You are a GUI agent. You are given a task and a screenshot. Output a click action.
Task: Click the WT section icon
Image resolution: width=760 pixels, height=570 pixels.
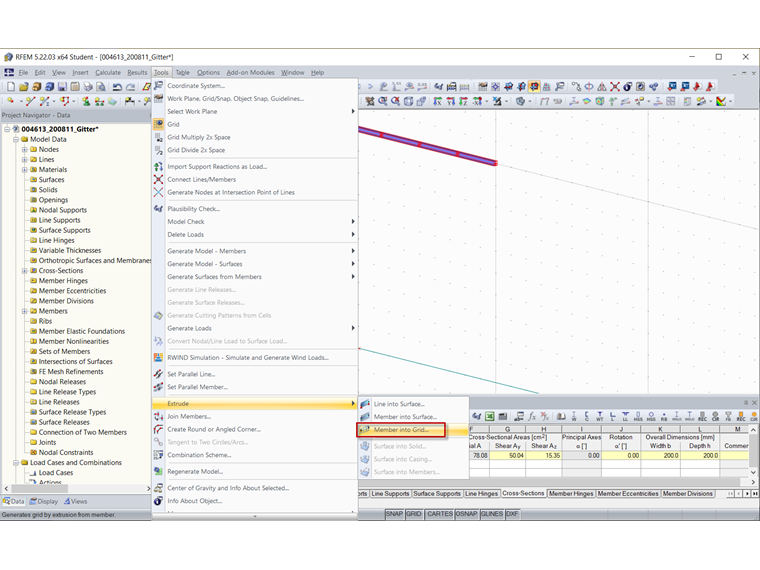pyautogui.click(x=600, y=416)
